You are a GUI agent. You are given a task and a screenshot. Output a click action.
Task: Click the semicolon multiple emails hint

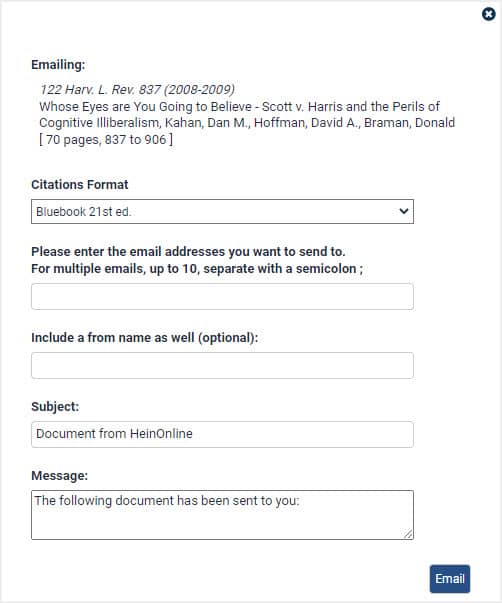coord(197,268)
